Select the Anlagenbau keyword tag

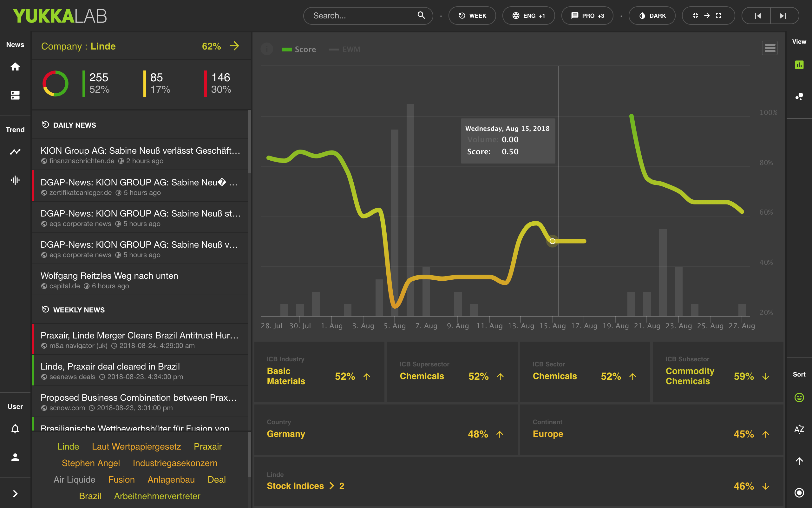pos(171,479)
